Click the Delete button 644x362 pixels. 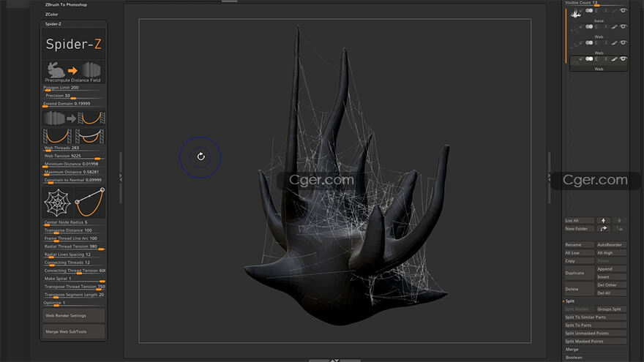(579, 289)
